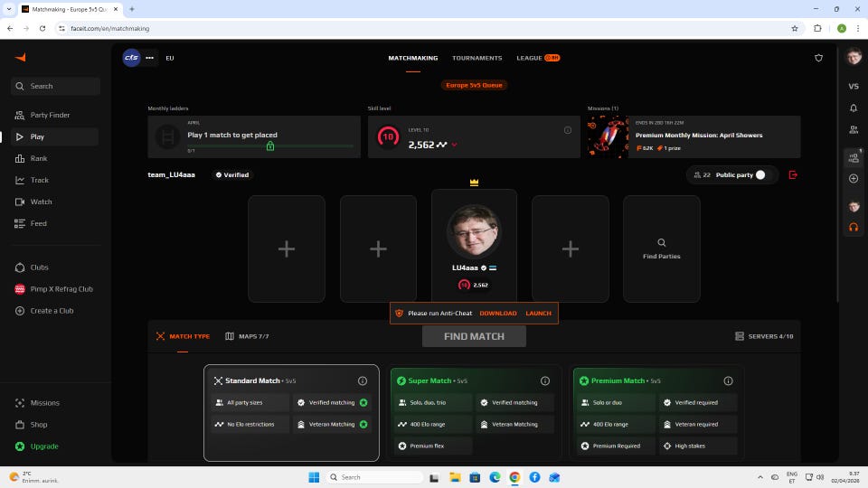Click the Anti-Cheat LAUNCH link
Viewport: 868px width, 488px height.
click(538, 314)
